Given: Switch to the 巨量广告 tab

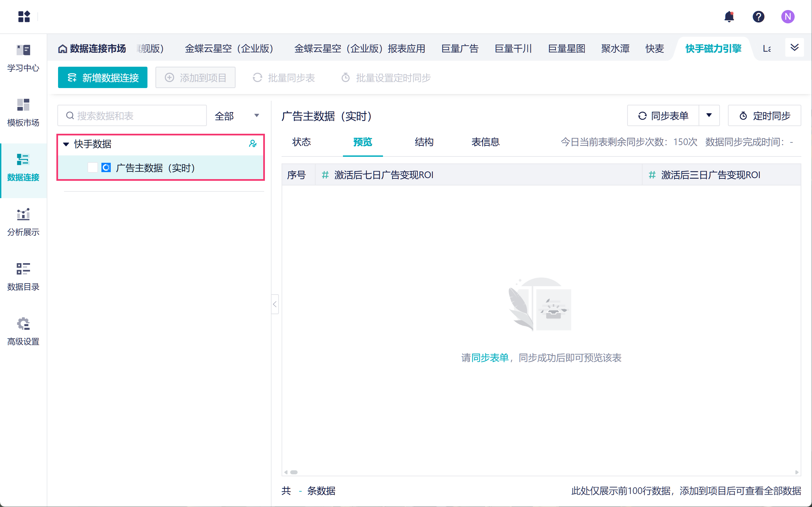Looking at the screenshot, I should pos(460,49).
